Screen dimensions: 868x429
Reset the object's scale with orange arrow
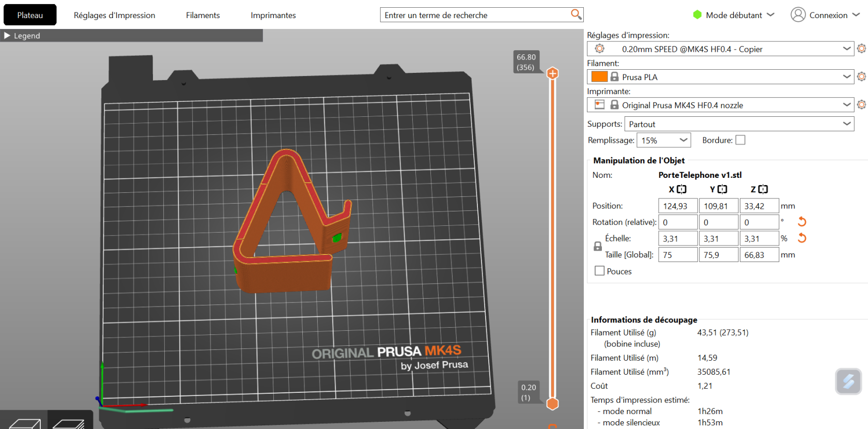[x=802, y=238]
